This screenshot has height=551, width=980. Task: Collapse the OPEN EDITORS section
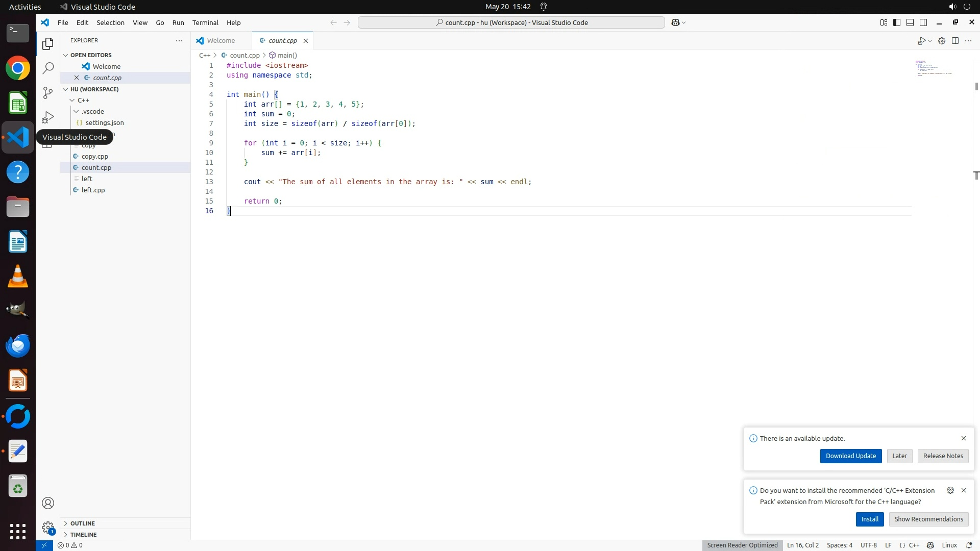[91, 55]
